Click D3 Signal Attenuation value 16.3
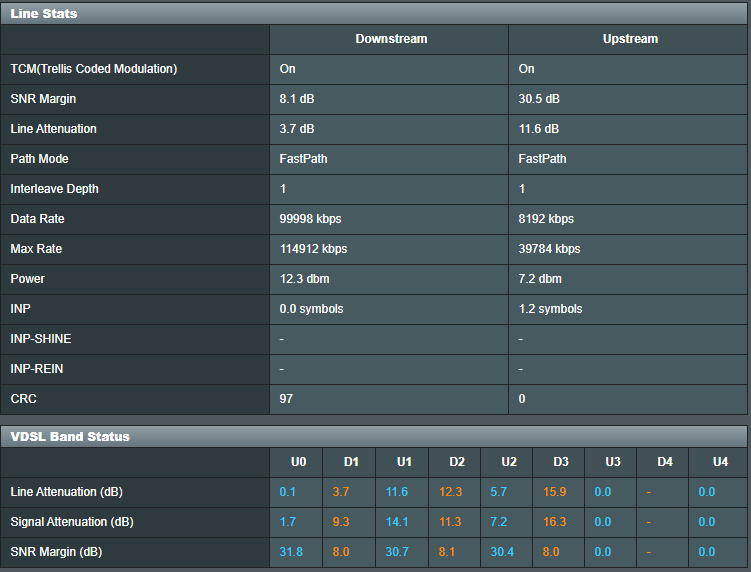The width and height of the screenshot is (751, 572). coord(555,522)
